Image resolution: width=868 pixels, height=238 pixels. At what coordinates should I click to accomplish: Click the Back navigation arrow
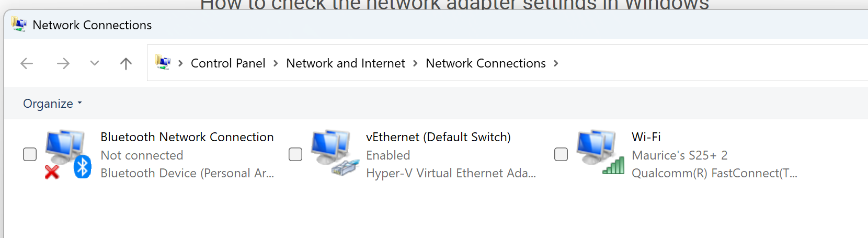coord(27,64)
